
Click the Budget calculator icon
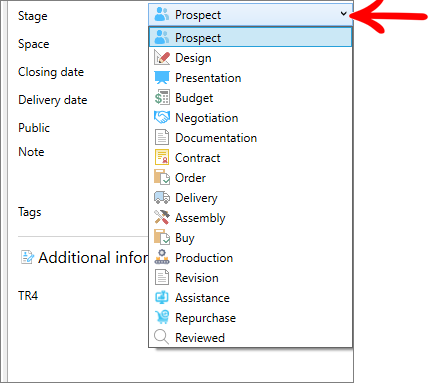click(x=162, y=98)
